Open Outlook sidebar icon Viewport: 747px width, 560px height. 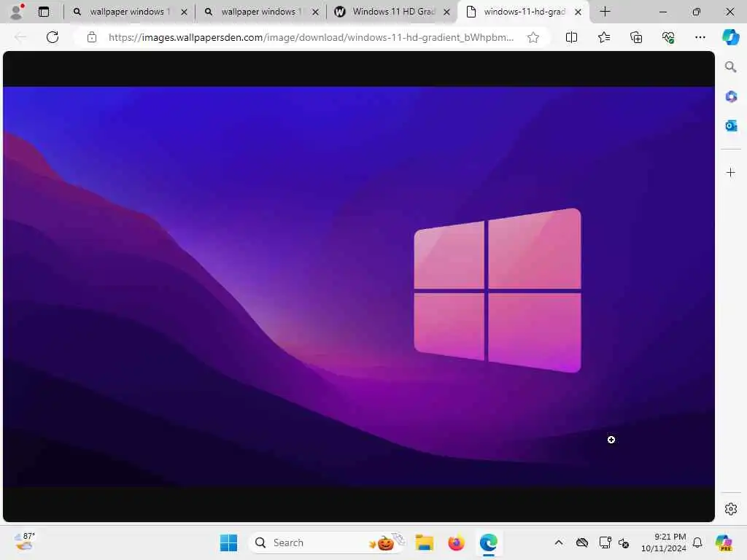(731, 125)
